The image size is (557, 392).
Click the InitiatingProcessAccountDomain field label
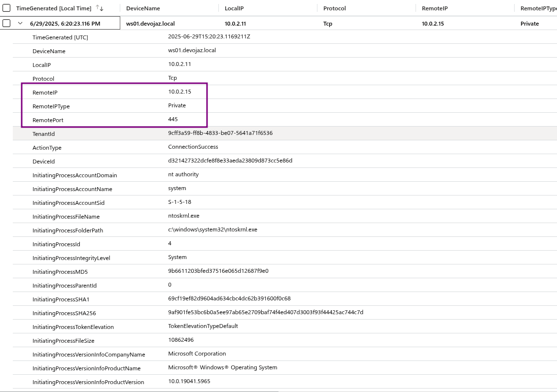74,175
